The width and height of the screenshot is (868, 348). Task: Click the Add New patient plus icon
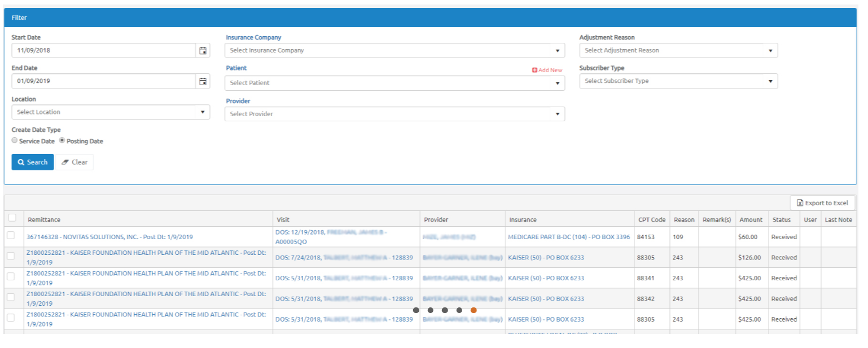534,69
